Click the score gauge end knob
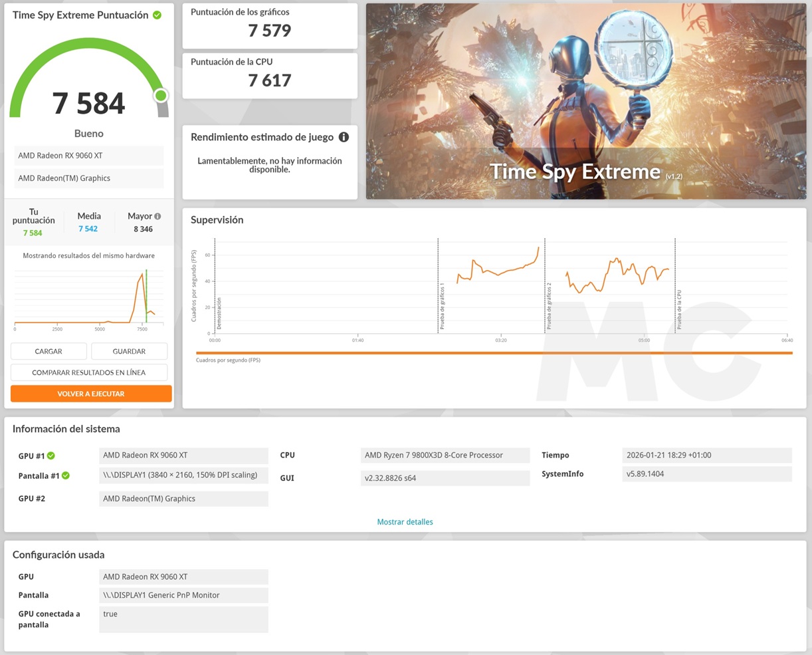812x655 pixels. 161,96
